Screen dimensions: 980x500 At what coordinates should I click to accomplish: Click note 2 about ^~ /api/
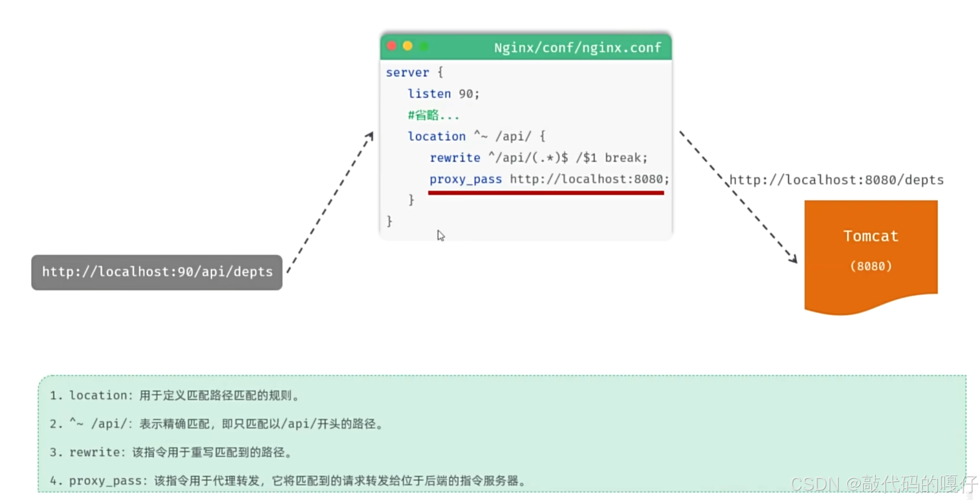(x=217, y=424)
